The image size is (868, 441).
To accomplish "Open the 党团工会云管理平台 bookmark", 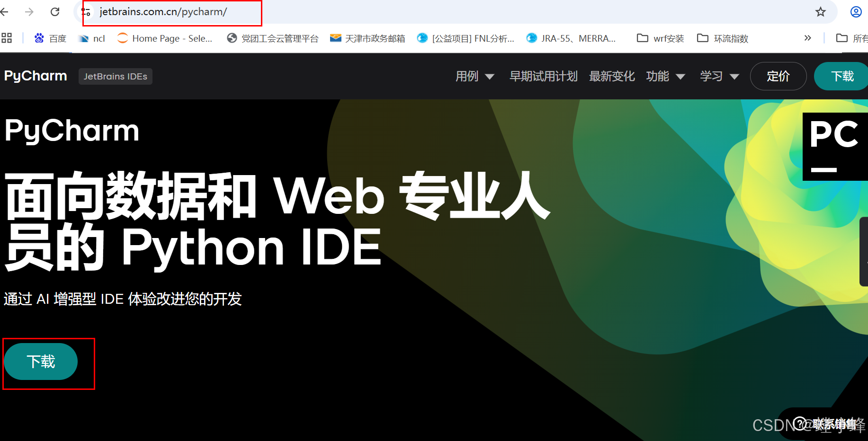I will 273,38.
